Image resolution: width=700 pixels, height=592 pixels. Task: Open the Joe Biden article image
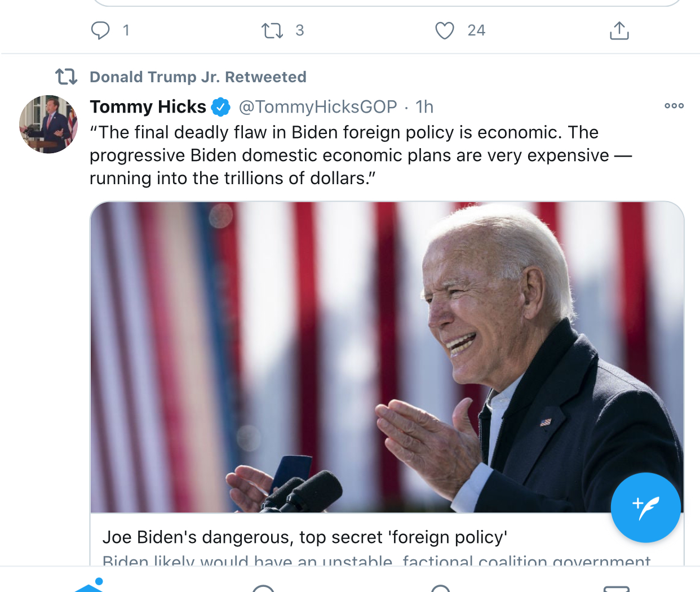tap(387, 357)
